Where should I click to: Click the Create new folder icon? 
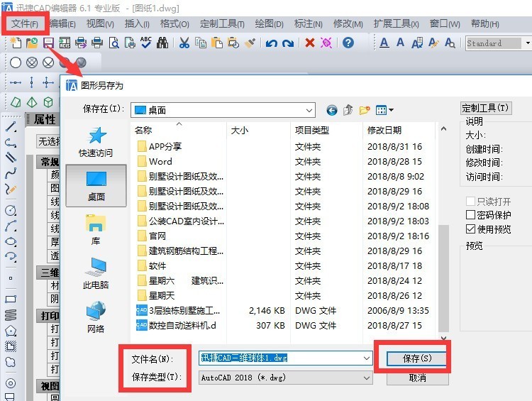coord(365,110)
